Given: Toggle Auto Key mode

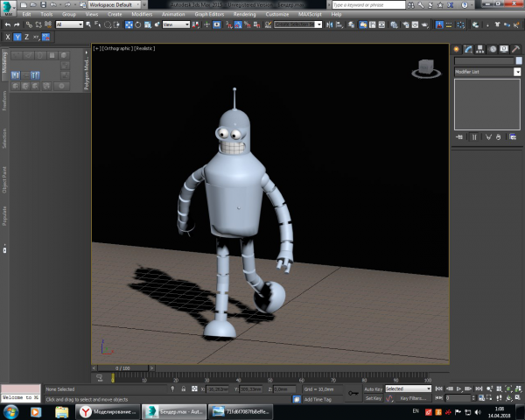Looking at the screenshot, I should pos(374,389).
